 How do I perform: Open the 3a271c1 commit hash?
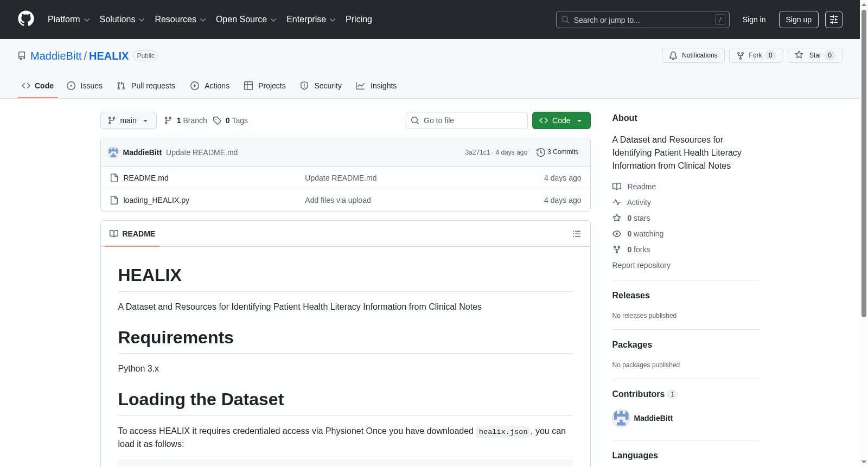(477, 152)
